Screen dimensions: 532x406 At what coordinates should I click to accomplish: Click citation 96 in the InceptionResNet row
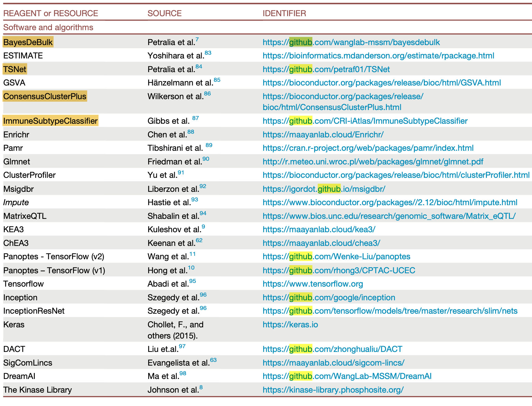pyautogui.click(x=203, y=308)
